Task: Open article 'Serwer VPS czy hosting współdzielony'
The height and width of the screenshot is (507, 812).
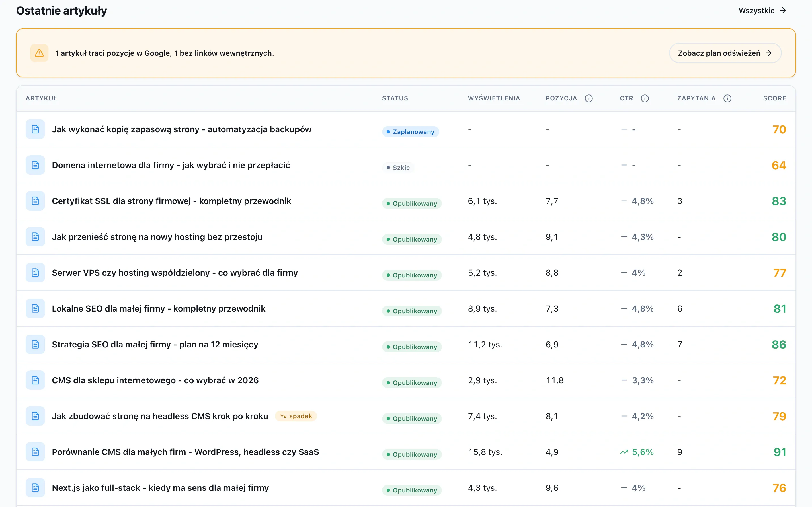Action: (x=175, y=273)
